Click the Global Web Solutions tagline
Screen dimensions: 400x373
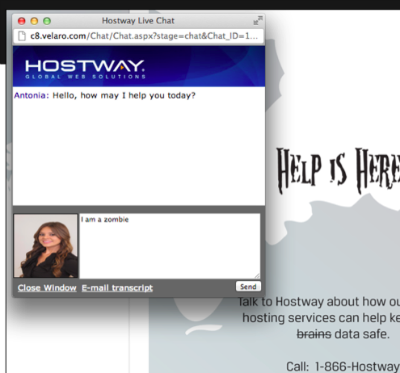85,76
